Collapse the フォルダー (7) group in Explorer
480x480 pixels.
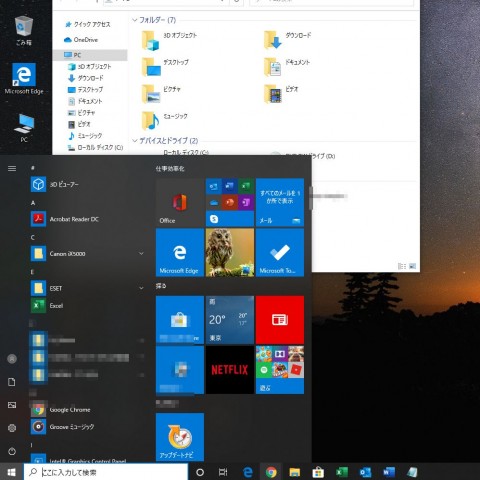pyautogui.click(x=135, y=20)
